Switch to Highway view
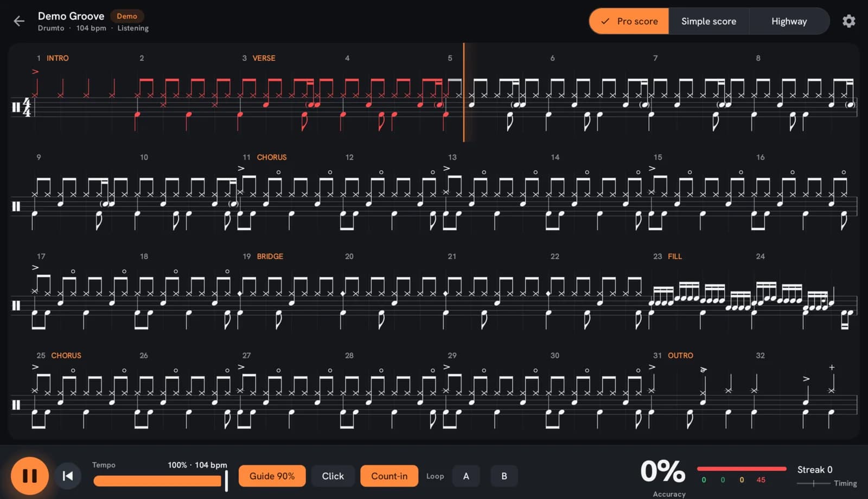868x499 pixels. click(789, 21)
